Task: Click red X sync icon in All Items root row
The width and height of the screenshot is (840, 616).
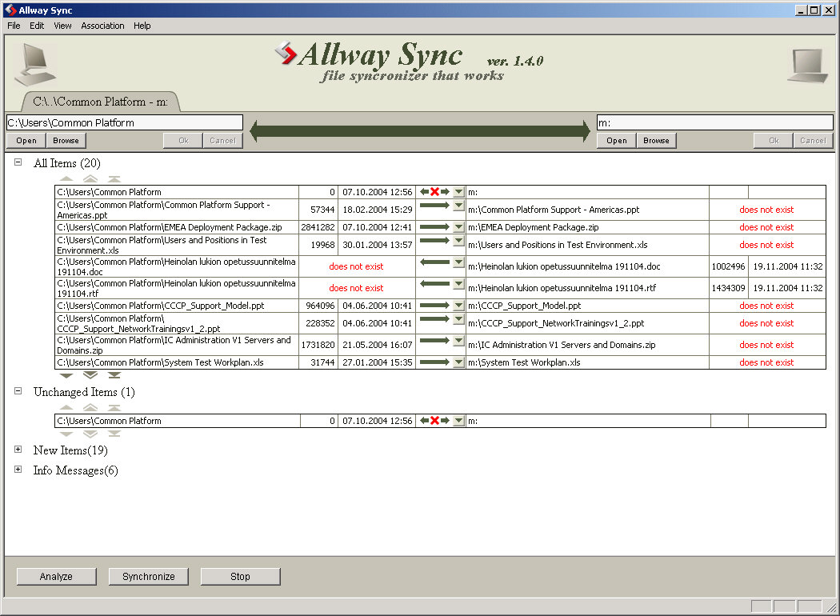Action: click(x=434, y=192)
